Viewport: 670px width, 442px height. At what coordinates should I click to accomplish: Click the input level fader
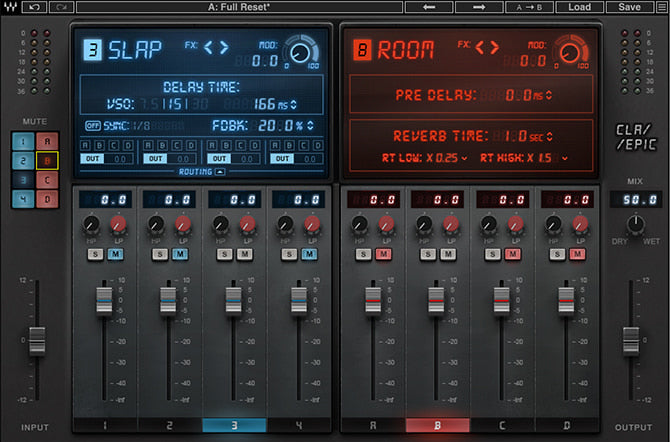[37, 341]
